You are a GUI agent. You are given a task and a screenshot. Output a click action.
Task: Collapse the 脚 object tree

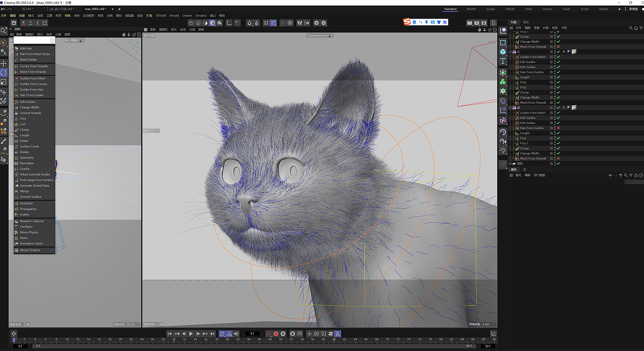510,108
